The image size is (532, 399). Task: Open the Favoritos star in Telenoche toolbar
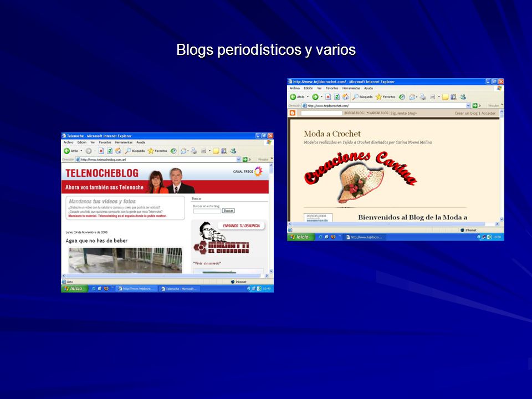[157, 151]
